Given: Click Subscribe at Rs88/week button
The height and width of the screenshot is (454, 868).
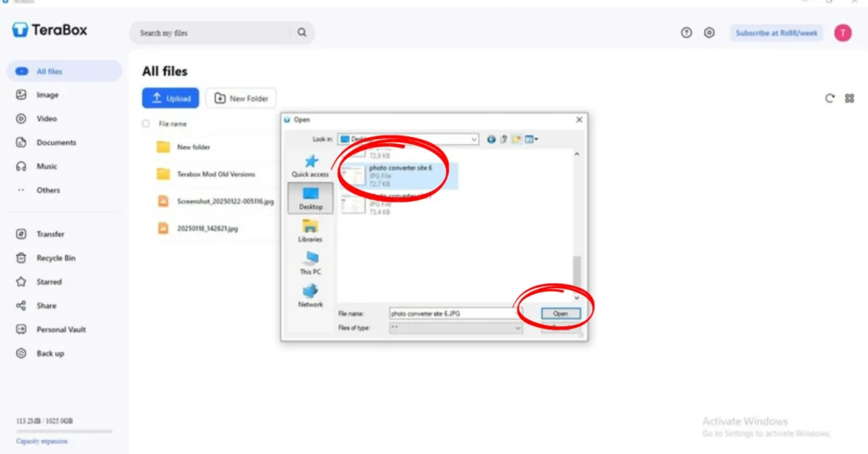Looking at the screenshot, I should click(x=776, y=33).
